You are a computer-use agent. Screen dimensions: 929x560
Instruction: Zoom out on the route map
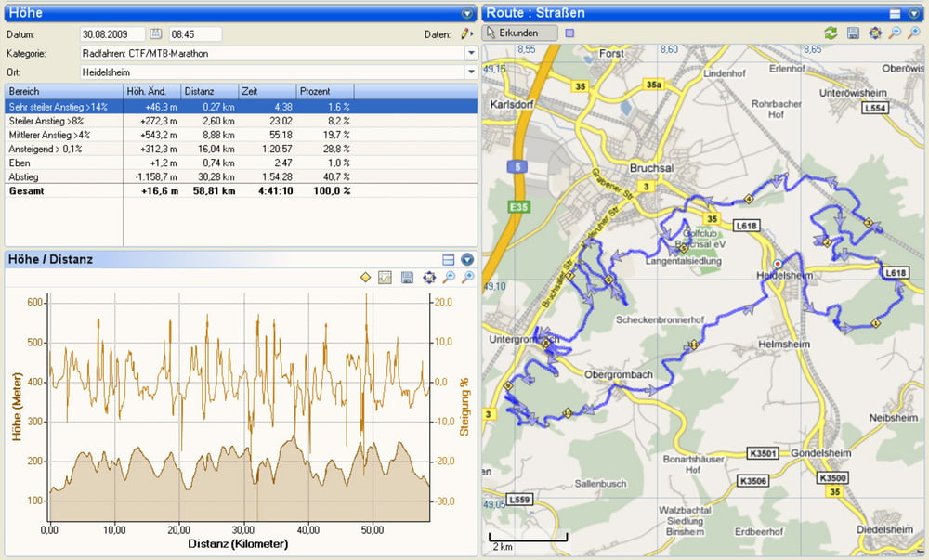point(895,33)
